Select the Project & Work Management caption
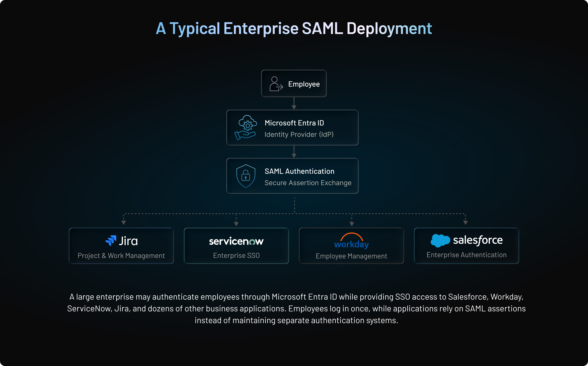The width and height of the screenshot is (588, 366). coord(121,256)
